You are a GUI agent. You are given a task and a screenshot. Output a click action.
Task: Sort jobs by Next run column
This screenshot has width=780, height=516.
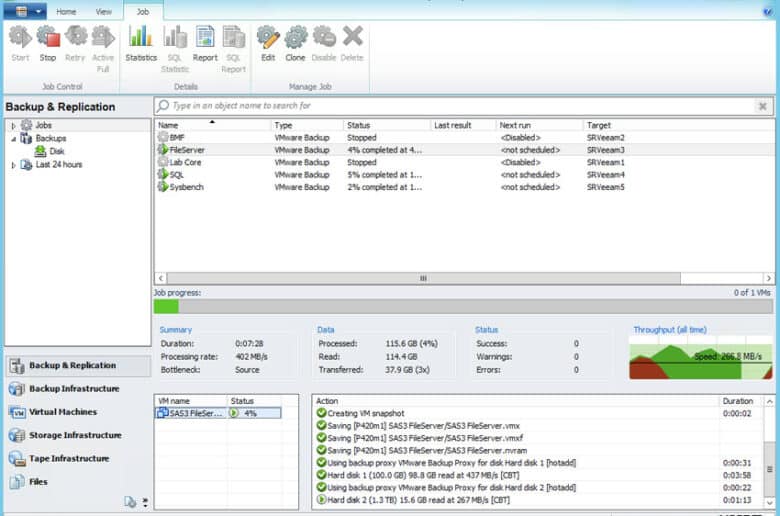point(539,125)
